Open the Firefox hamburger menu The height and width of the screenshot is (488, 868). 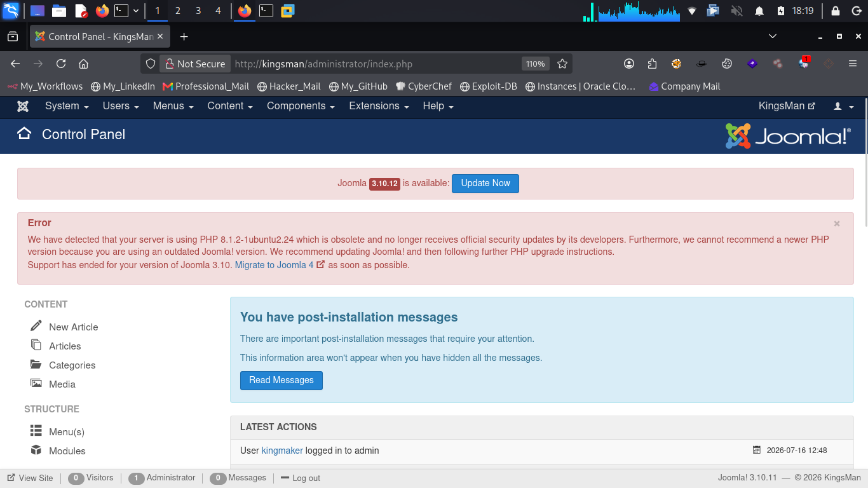point(853,64)
